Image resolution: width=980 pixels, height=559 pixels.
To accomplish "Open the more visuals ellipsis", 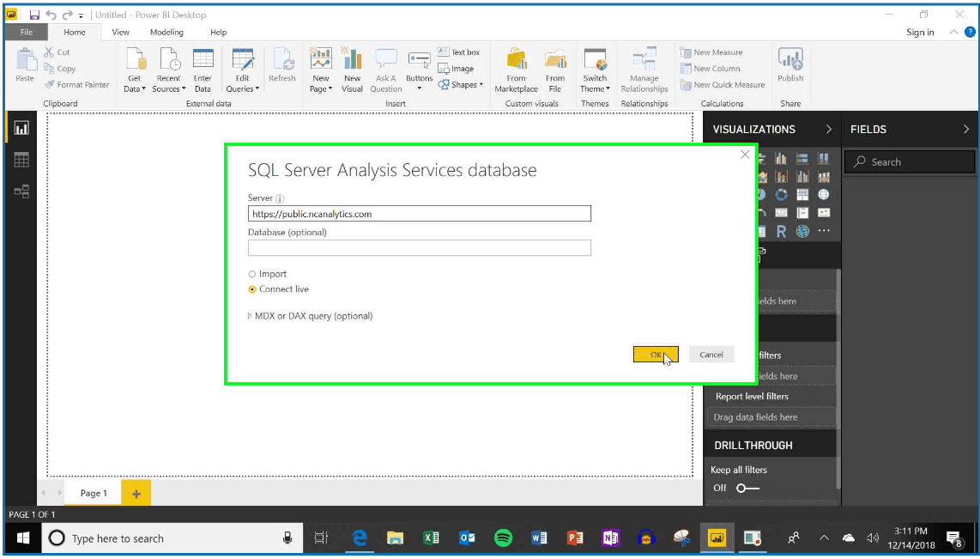I will tap(824, 231).
